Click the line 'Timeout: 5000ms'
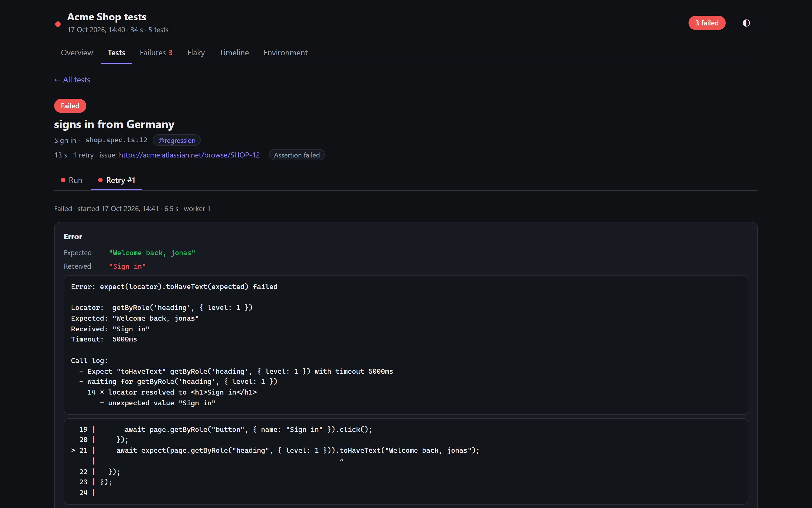This screenshot has height=508, width=812. 104,339
